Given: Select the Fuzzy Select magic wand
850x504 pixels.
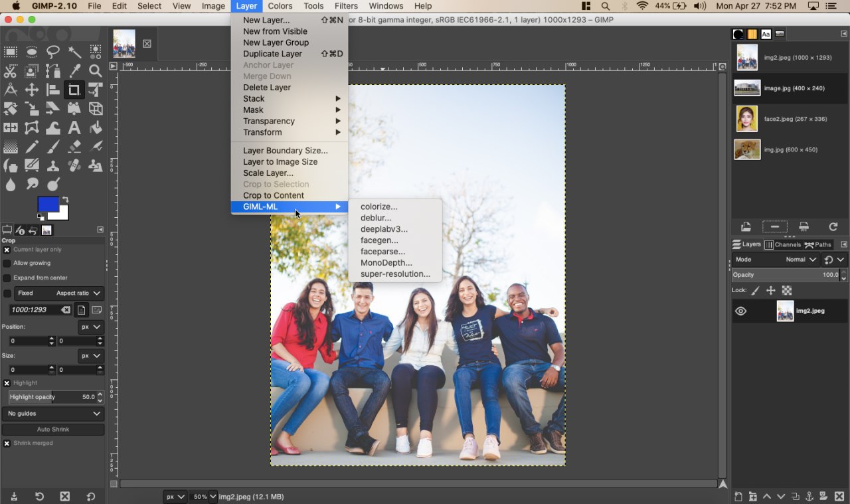Looking at the screenshot, I should coord(74,52).
